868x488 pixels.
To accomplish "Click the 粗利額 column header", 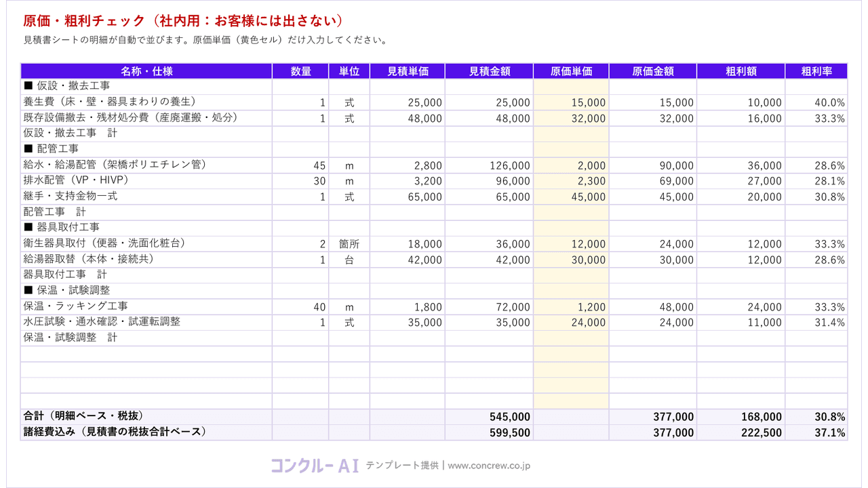I will (x=741, y=71).
